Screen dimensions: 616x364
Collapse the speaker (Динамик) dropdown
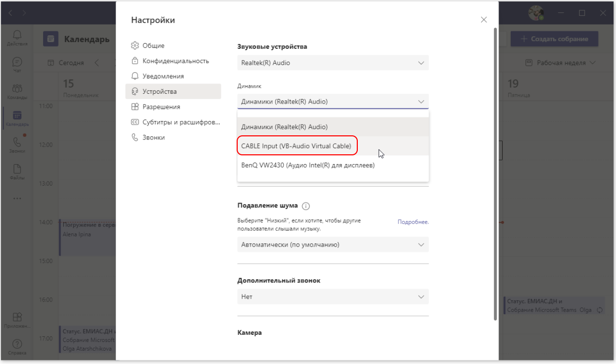tap(333, 102)
